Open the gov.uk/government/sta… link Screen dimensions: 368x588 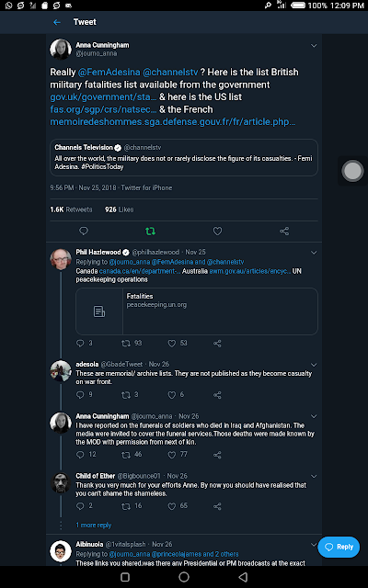pyautogui.click(x=103, y=96)
